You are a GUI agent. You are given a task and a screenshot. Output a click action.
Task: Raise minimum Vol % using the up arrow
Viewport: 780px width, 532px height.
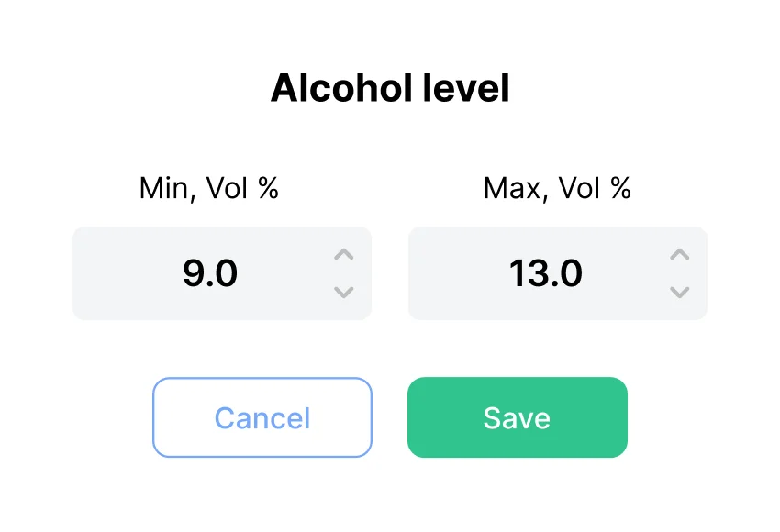pos(344,255)
